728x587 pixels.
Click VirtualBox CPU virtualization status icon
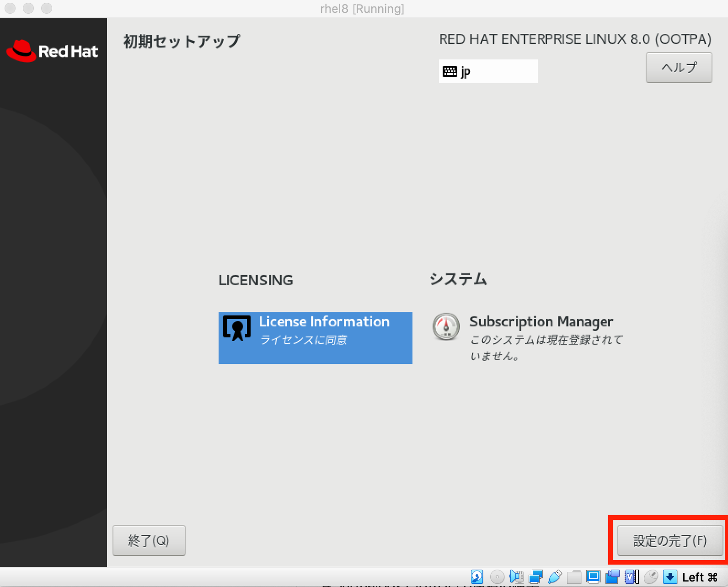632,577
